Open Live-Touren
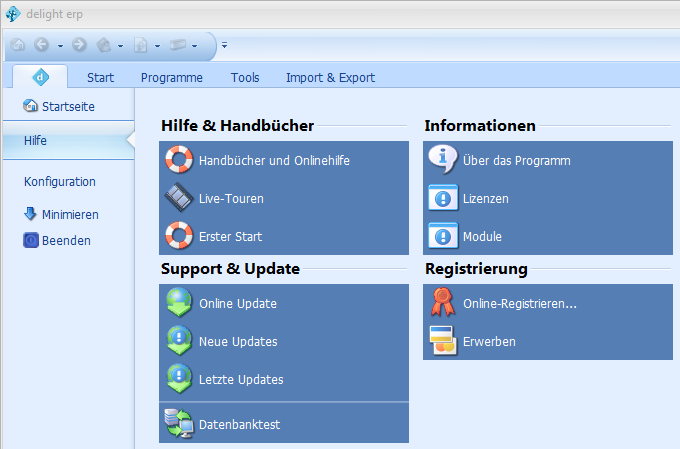This screenshot has height=449, width=680. (284, 198)
